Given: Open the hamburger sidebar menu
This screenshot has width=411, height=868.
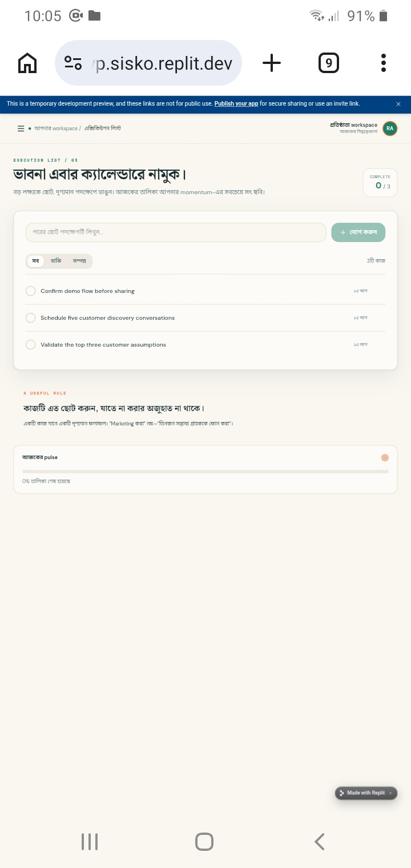Looking at the screenshot, I should pyautogui.click(x=21, y=128).
